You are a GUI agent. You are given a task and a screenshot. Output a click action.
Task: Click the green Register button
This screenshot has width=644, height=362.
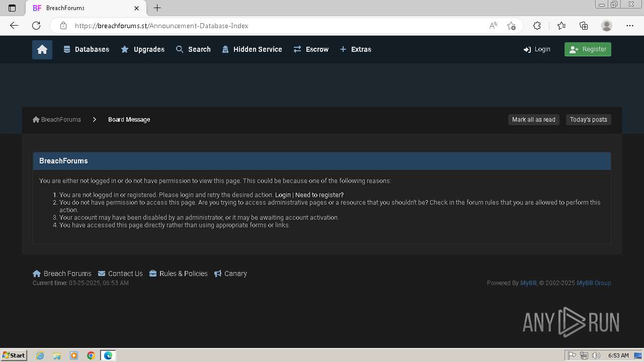coord(588,49)
